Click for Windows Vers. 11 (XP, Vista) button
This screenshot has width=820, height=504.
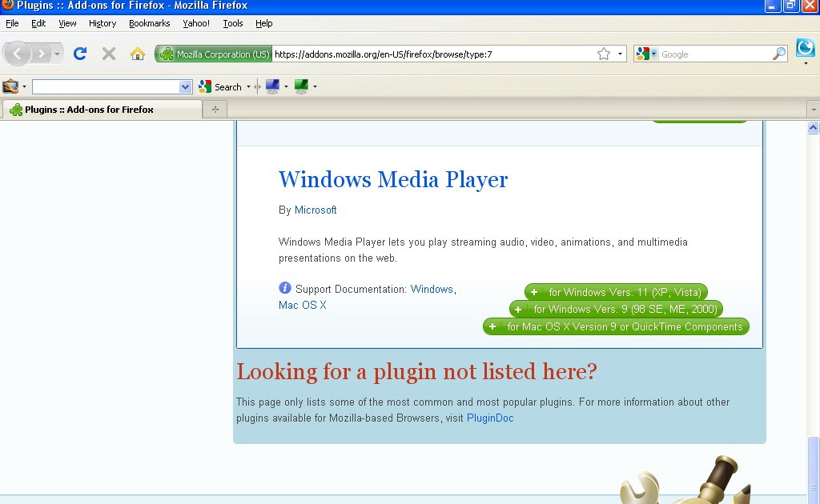point(616,292)
